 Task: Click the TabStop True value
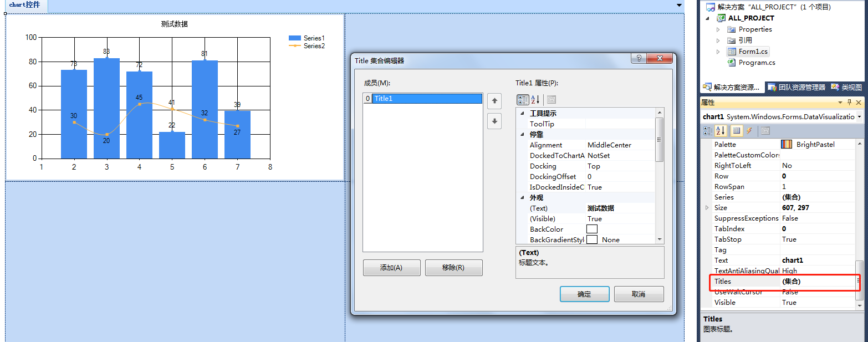[789, 239]
